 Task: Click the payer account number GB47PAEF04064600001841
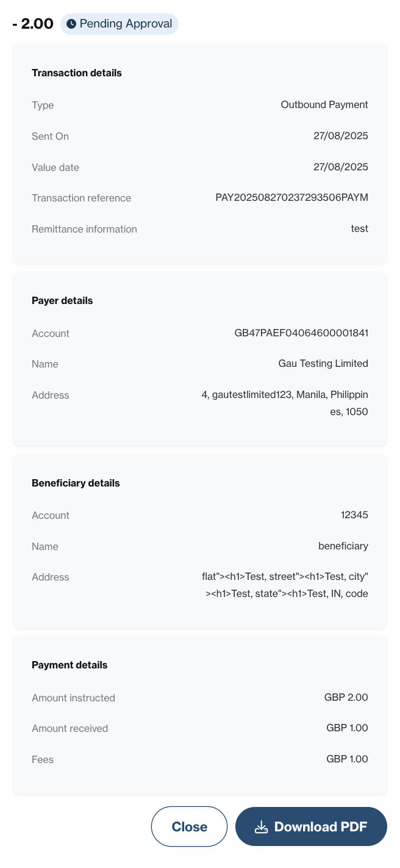(x=301, y=333)
